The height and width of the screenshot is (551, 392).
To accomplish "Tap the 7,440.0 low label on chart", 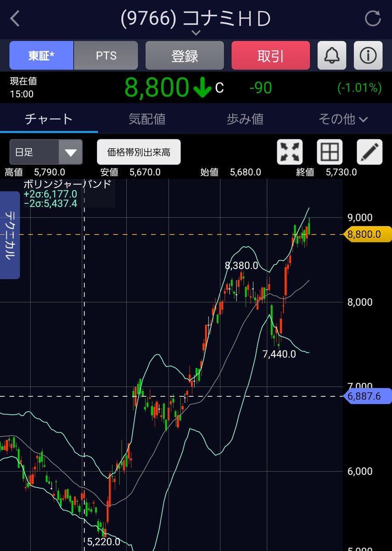I will pyautogui.click(x=279, y=354).
